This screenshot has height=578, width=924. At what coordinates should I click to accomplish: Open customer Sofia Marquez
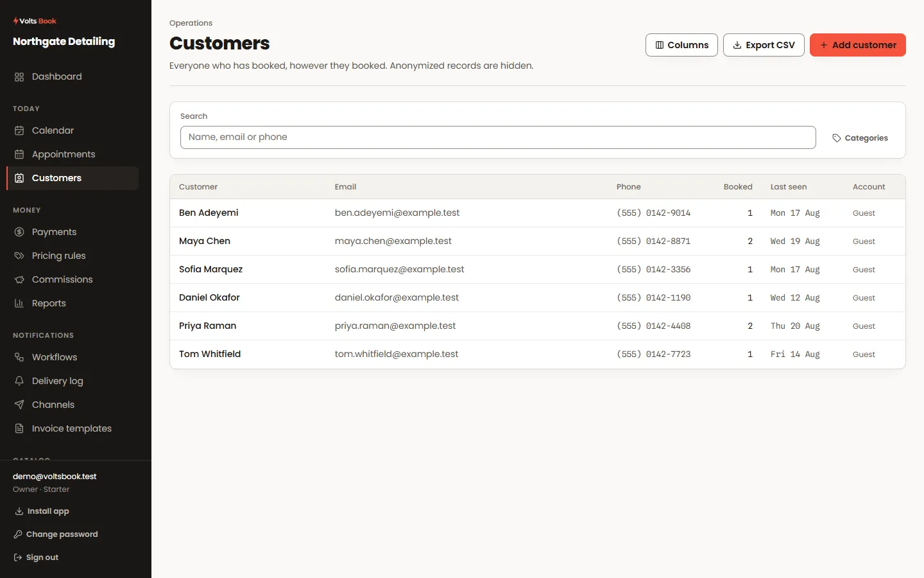(210, 270)
